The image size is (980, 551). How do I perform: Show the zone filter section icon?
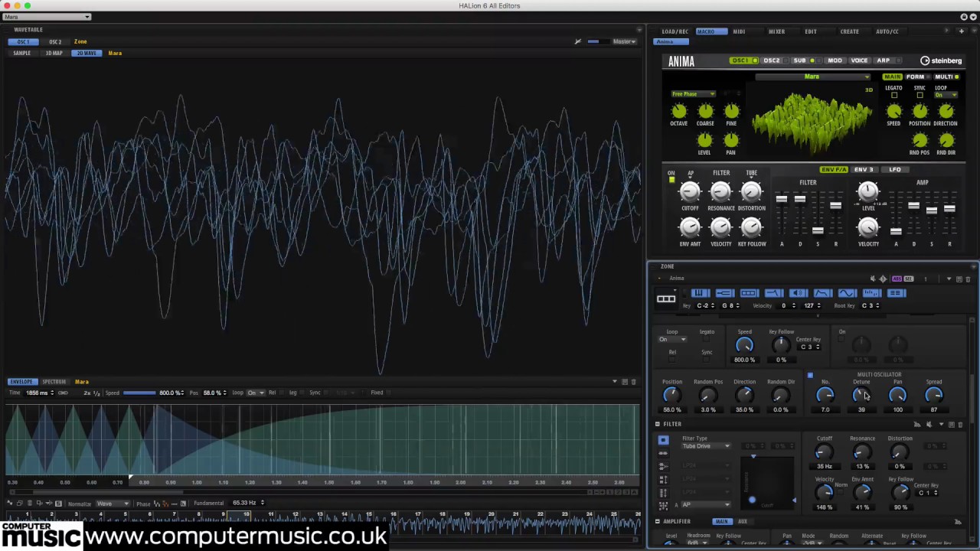pyautogui.click(x=773, y=293)
